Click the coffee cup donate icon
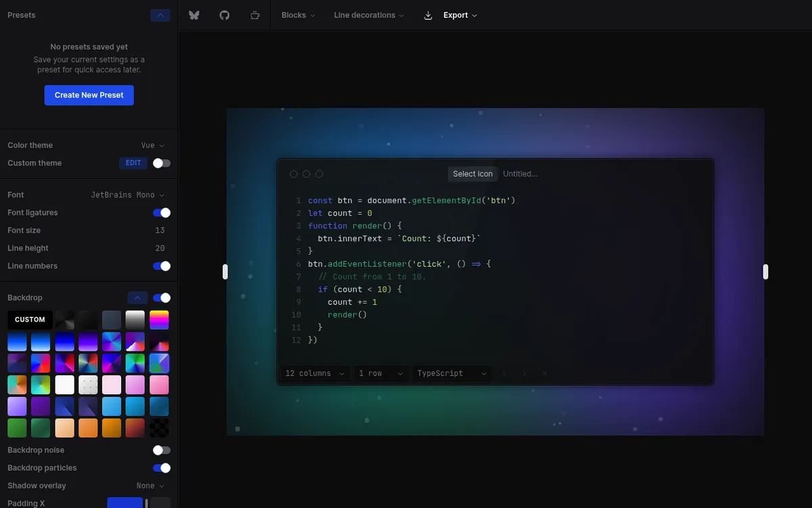 (255, 15)
